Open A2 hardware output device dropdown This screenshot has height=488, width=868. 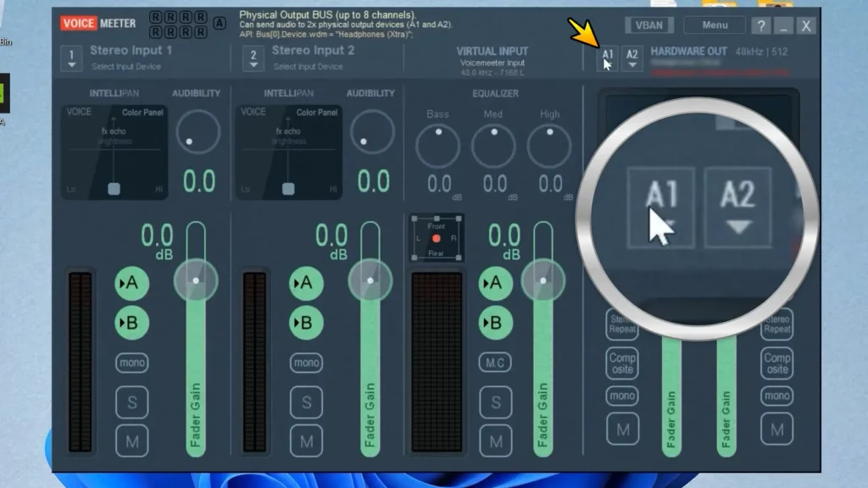click(632, 58)
